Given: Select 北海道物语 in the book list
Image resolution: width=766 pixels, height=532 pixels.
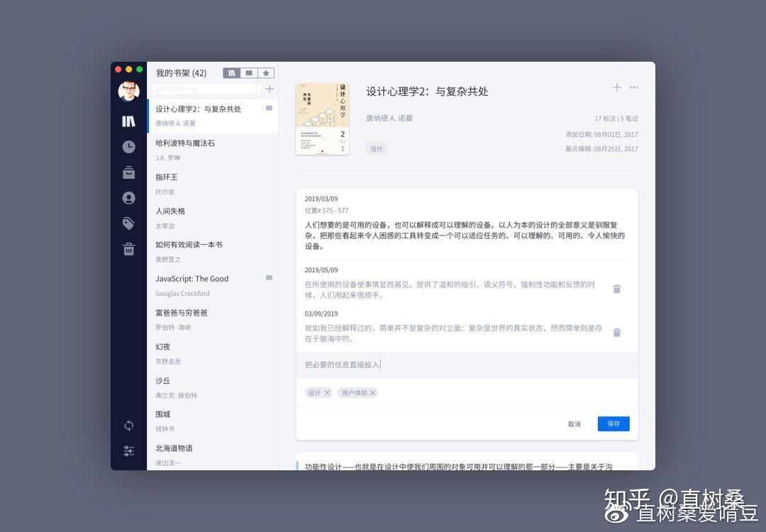Looking at the screenshot, I should tap(213, 455).
